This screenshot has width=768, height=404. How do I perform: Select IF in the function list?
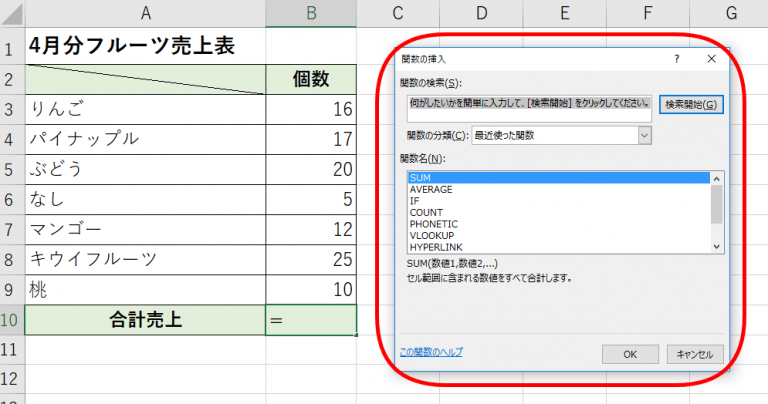[x=415, y=201]
